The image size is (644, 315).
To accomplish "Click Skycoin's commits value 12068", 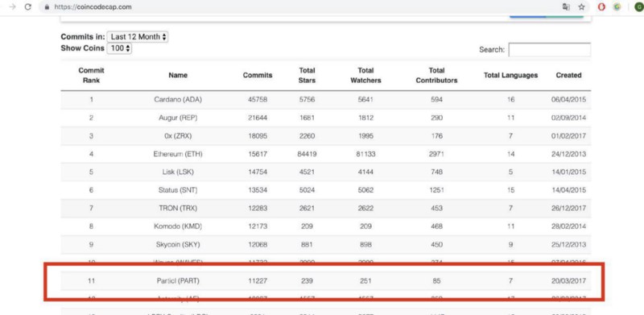I will [x=258, y=244].
